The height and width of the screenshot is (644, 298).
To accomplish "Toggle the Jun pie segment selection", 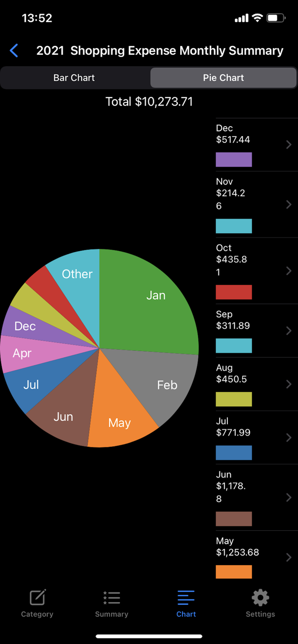I will [64, 416].
